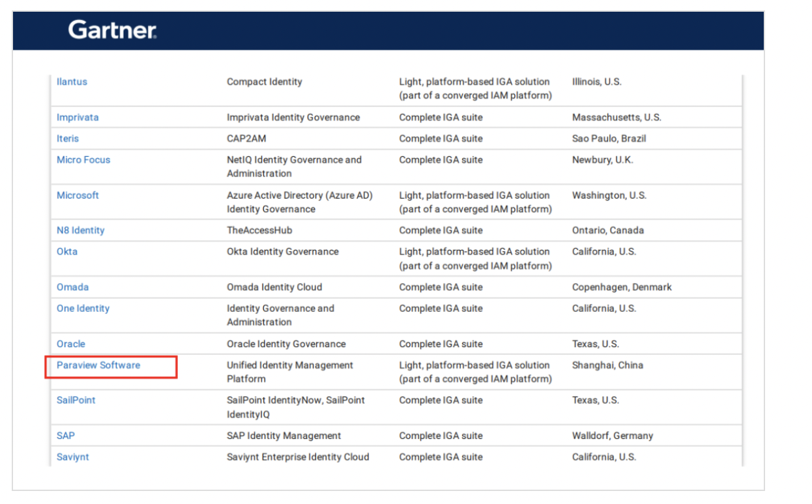Open the Oracle vendor link
This screenshot has height=504, width=812.
tap(70, 344)
